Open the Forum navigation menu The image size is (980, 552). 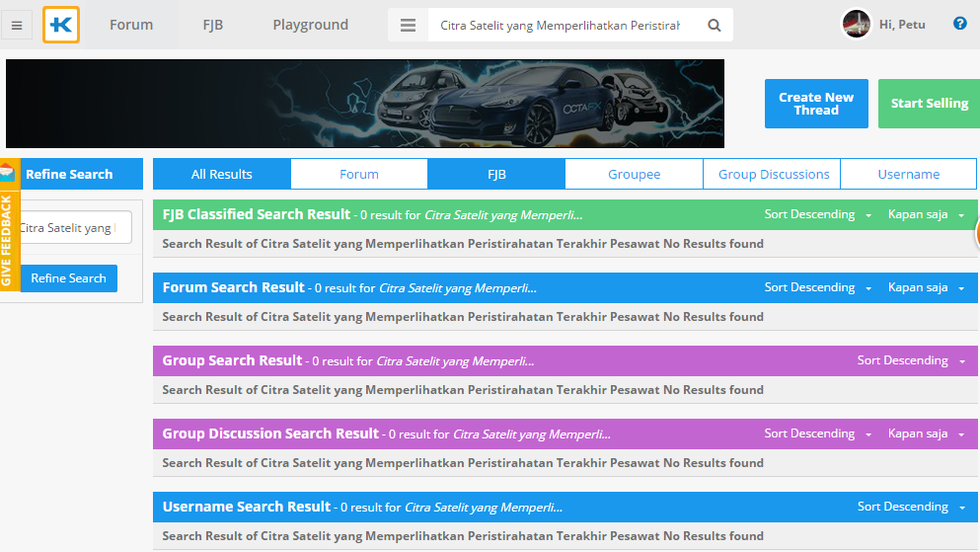pyautogui.click(x=131, y=25)
